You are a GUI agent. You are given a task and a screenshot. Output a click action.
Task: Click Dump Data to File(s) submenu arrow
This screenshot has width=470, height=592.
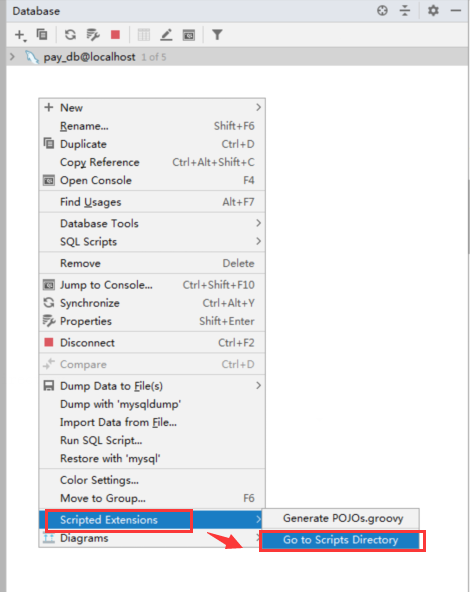pyautogui.click(x=258, y=385)
